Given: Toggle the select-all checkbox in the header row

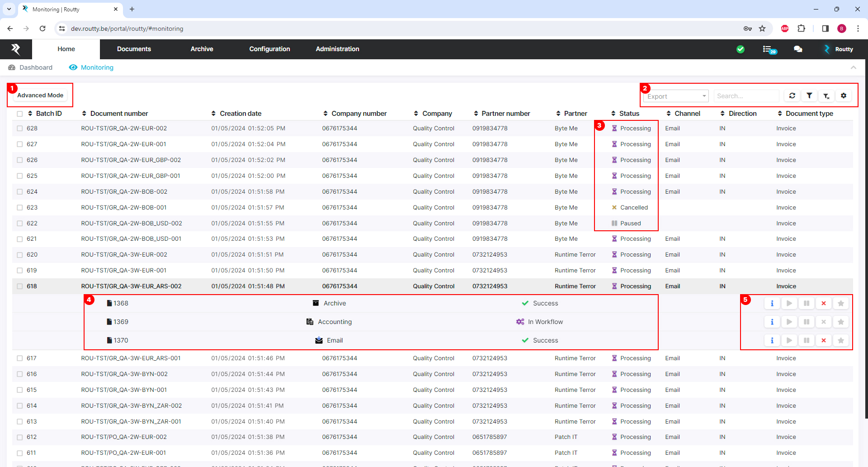Looking at the screenshot, I should point(20,114).
